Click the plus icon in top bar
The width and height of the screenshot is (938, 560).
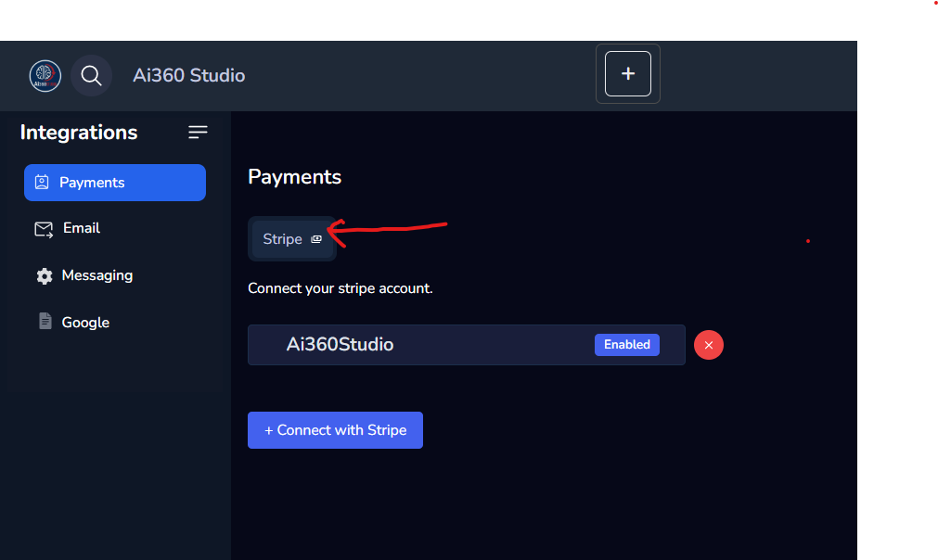(x=628, y=74)
